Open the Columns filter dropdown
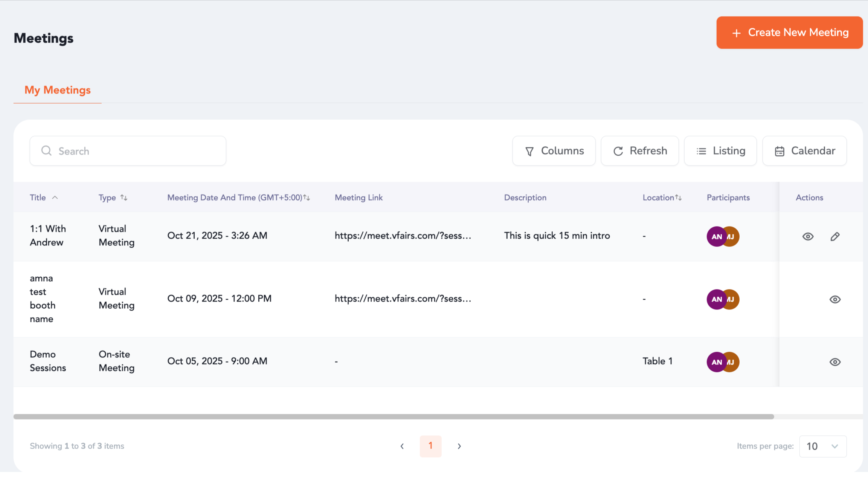This screenshot has height=481, width=868. click(x=554, y=151)
